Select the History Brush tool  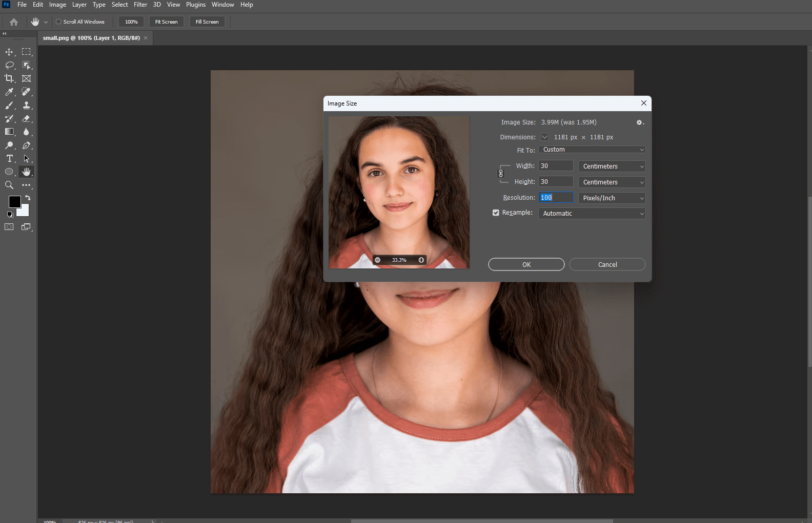(x=9, y=119)
